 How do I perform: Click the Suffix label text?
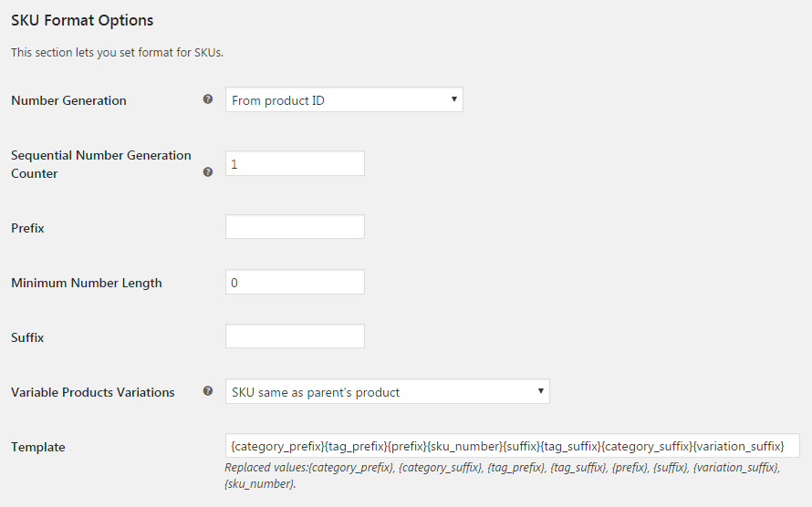pos(27,337)
